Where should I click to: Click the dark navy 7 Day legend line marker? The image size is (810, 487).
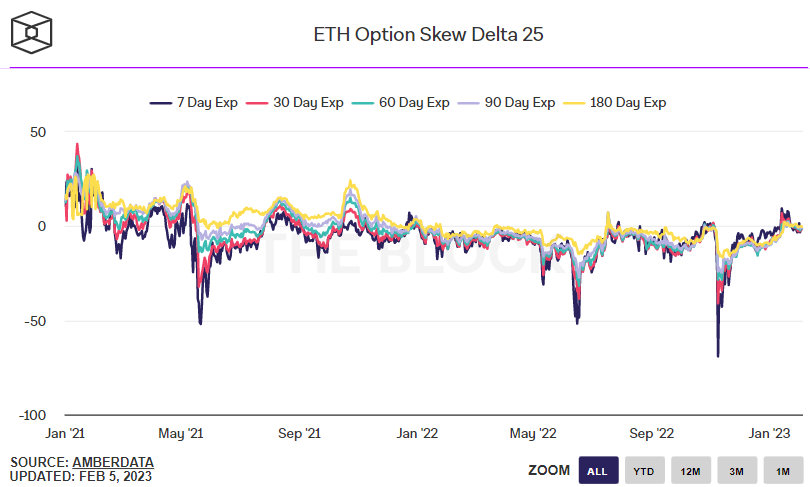[161, 103]
